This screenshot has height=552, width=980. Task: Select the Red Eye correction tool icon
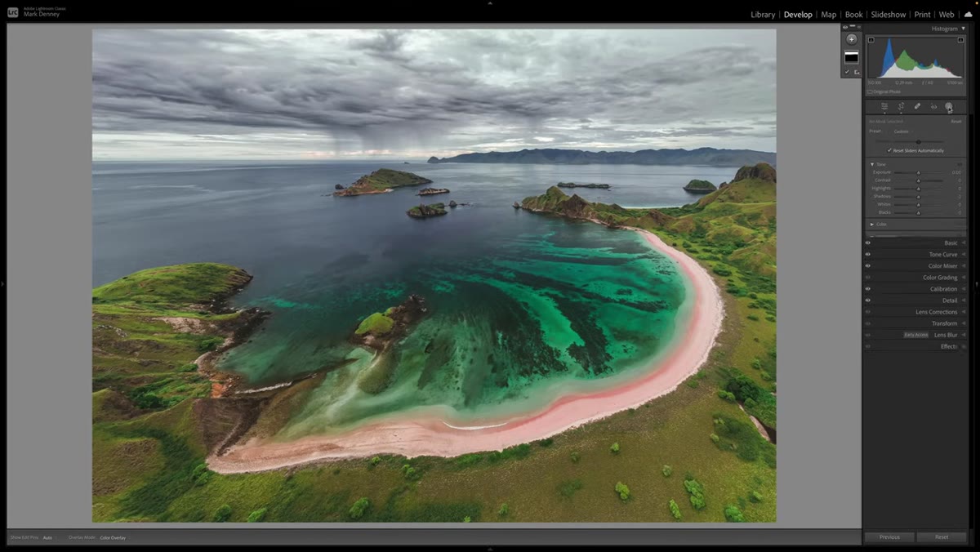(x=933, y=106)
